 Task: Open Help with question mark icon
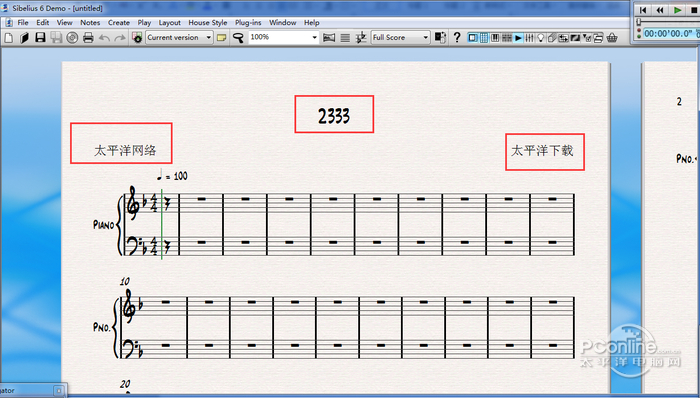(x=457, y=37)
